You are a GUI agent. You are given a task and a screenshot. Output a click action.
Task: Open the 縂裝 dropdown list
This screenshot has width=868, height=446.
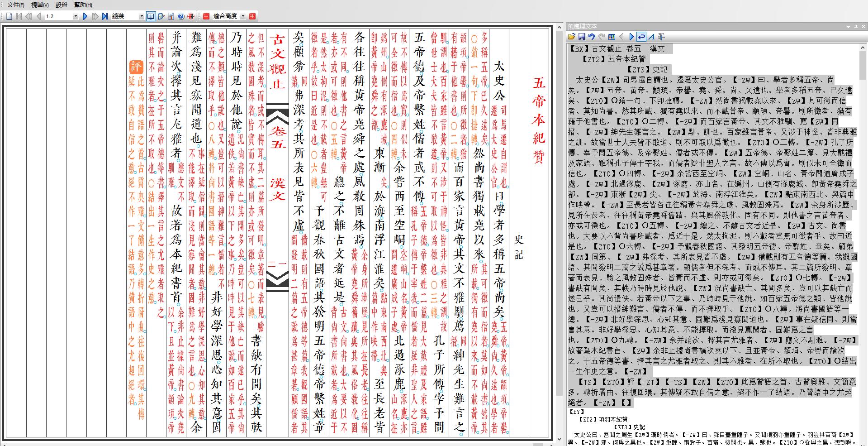(142, 16)
